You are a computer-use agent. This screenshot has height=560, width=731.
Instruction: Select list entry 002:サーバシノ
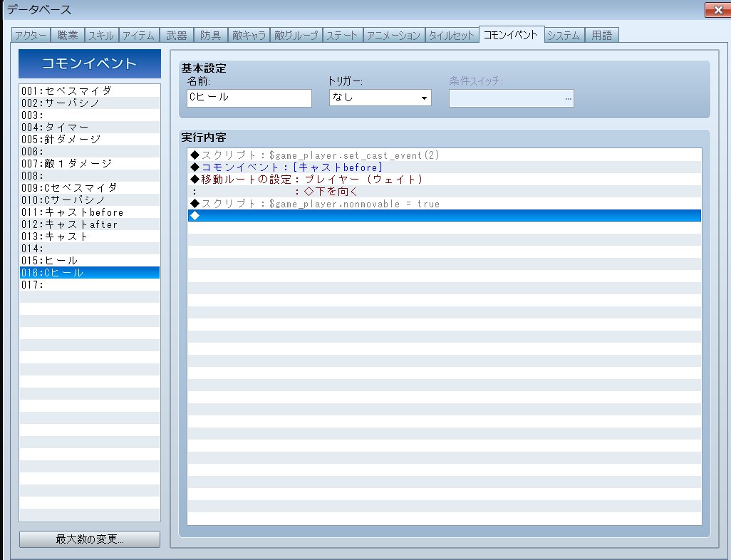tap(90, 103)
